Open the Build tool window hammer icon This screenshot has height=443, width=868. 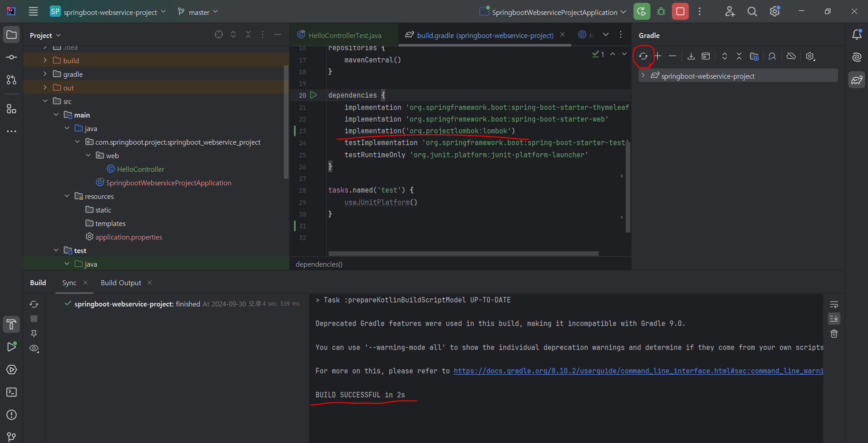point(12,325)
